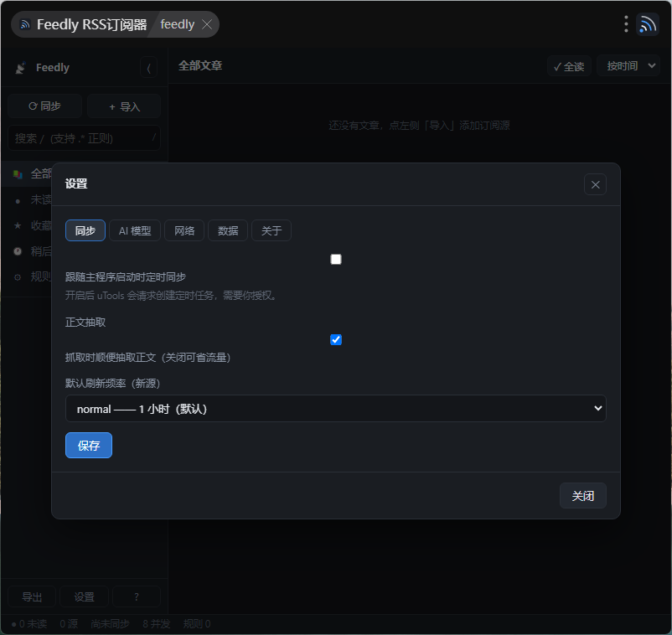Open the 网络 settings tab

click(184, 230)
